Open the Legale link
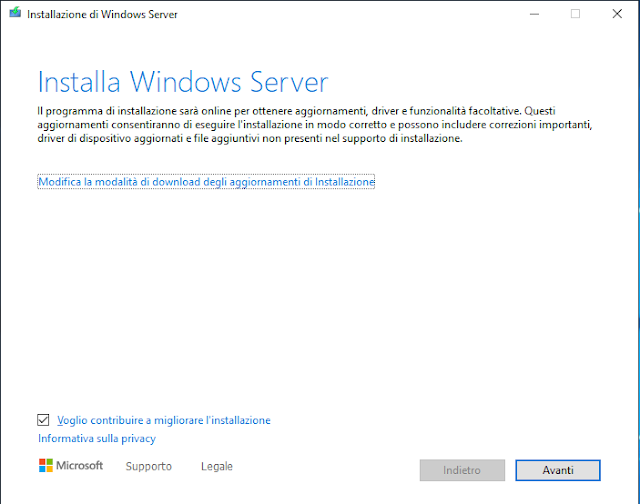 (217, 466)
